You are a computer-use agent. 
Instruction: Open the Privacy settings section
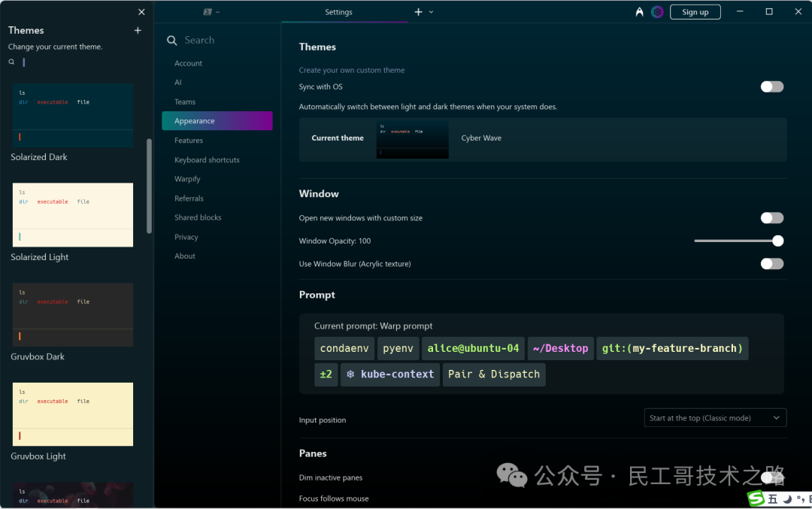pyautogui.click(x=186, y=237)
